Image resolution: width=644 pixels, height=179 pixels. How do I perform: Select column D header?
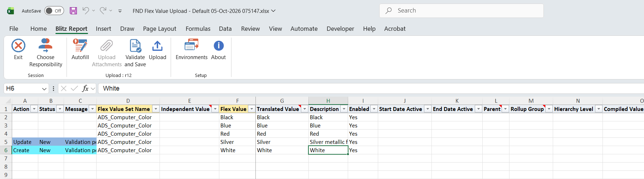[128, 101]
